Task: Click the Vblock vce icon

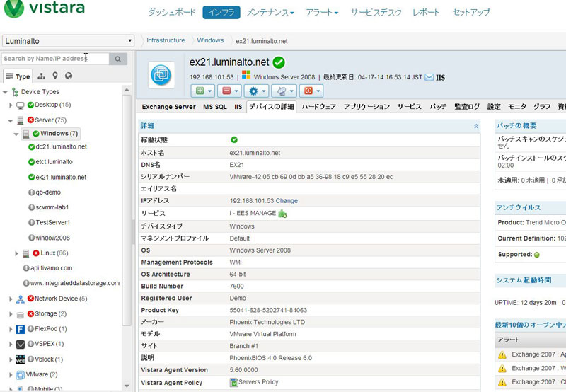Action: pos(21,359)
